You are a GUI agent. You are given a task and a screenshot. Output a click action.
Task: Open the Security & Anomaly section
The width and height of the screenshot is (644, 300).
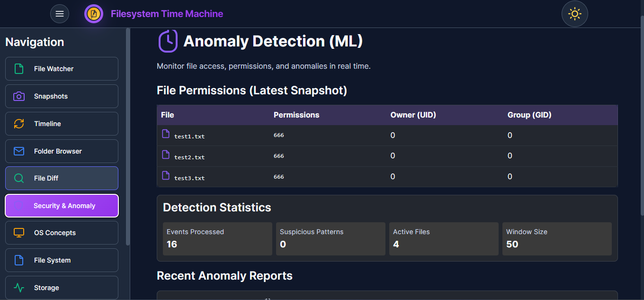tap(62, 206)
